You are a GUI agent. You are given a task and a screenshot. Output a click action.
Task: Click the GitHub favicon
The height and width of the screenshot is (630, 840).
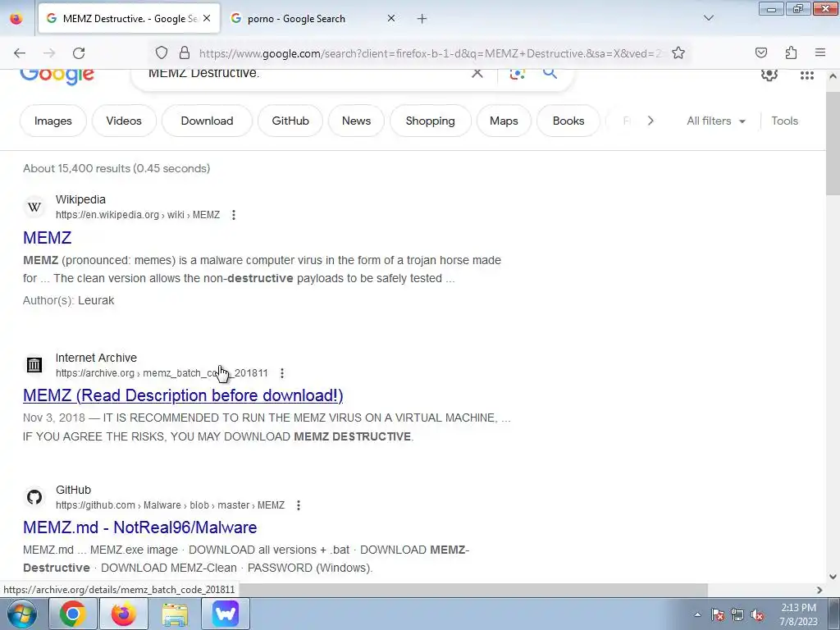click(x=34, y=497)
